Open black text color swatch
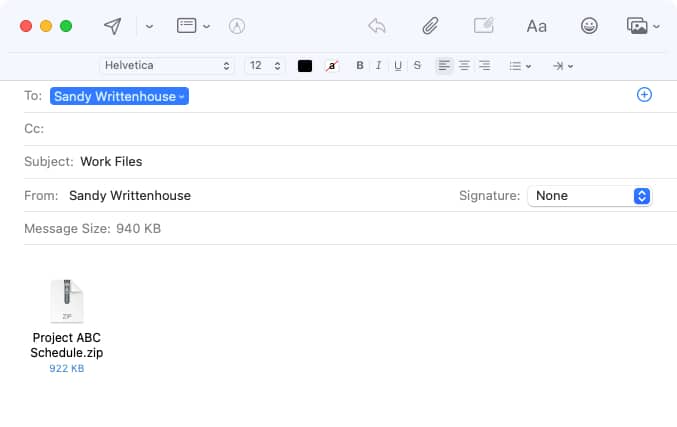 (x=305, y=66)
